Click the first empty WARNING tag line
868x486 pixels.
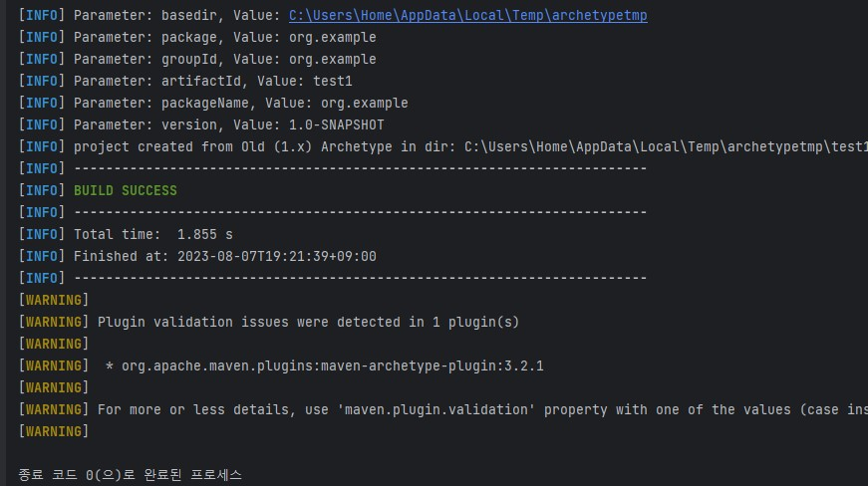54,300
